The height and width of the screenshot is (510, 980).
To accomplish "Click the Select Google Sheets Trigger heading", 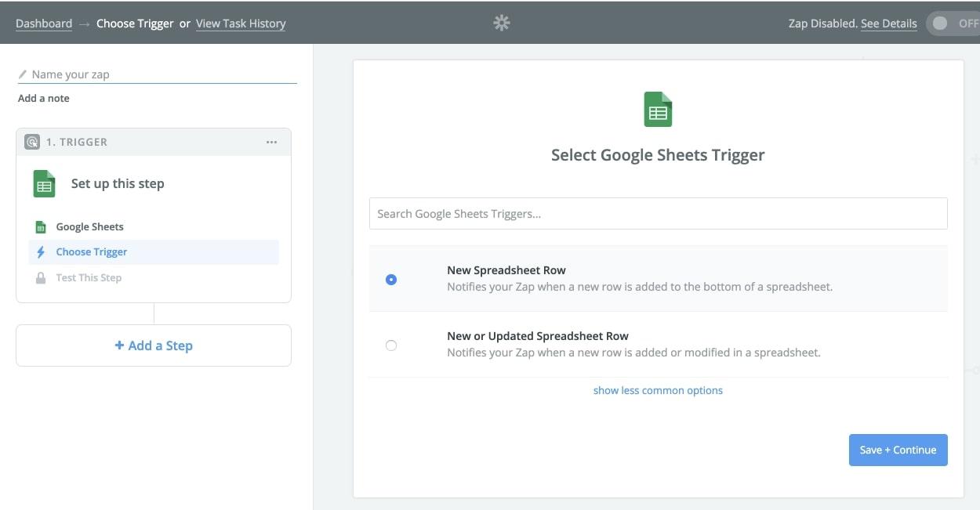I will (658, 155).
